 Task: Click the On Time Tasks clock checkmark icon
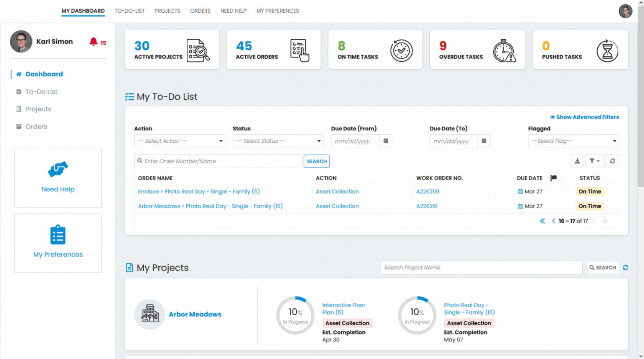(401, 50)
